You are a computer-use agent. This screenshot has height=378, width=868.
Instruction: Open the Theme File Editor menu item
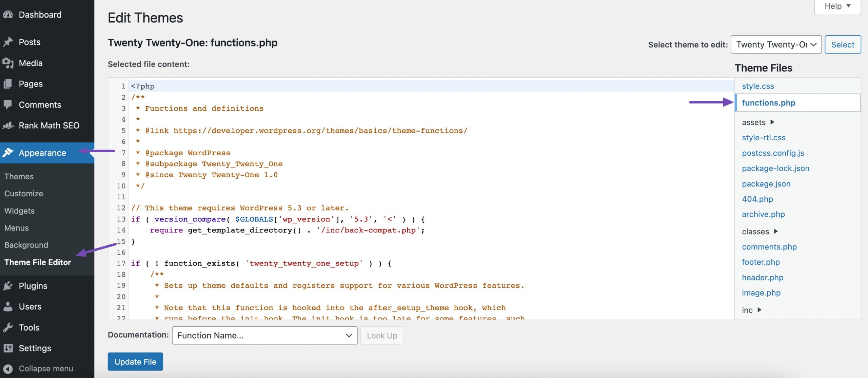tap(38, 262)
